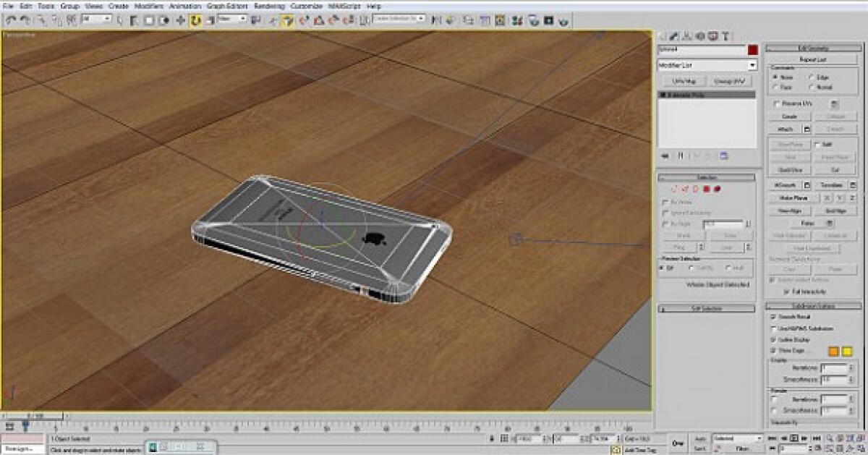This screenshot has width=868, height=455.
Task: Select Polygon sub-object level icon
Action: (708, 189)
